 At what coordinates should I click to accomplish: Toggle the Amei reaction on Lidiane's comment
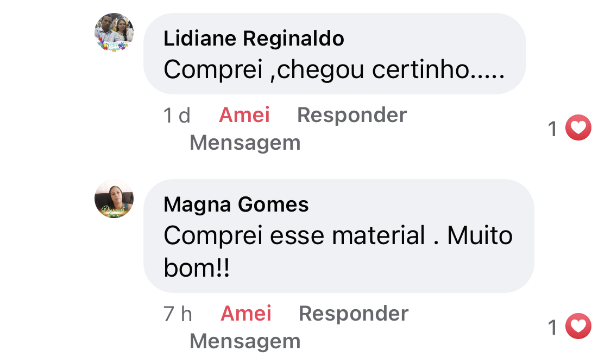pyautogui.click(x=244, y=115)
